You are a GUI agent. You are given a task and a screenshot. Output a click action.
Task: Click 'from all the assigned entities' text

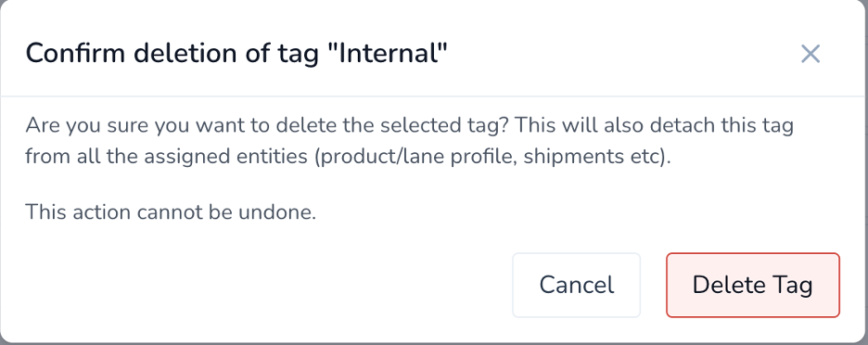pyautogui.click(x=166, y=157)
